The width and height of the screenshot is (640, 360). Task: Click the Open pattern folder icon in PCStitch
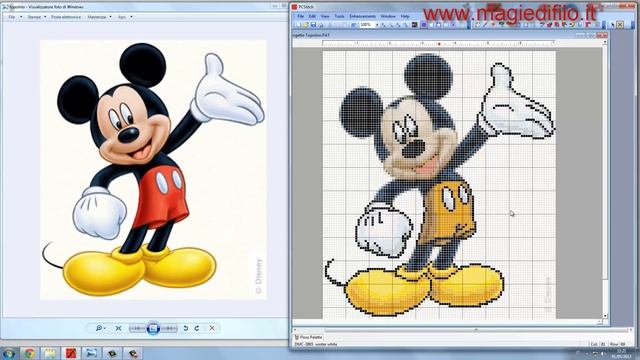point(306,25)
